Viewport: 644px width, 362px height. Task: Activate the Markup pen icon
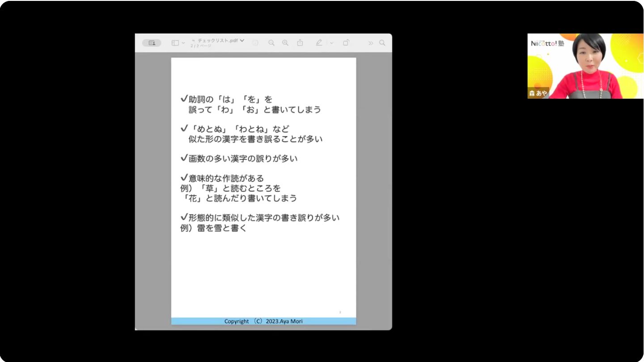(x=319, y=42)
